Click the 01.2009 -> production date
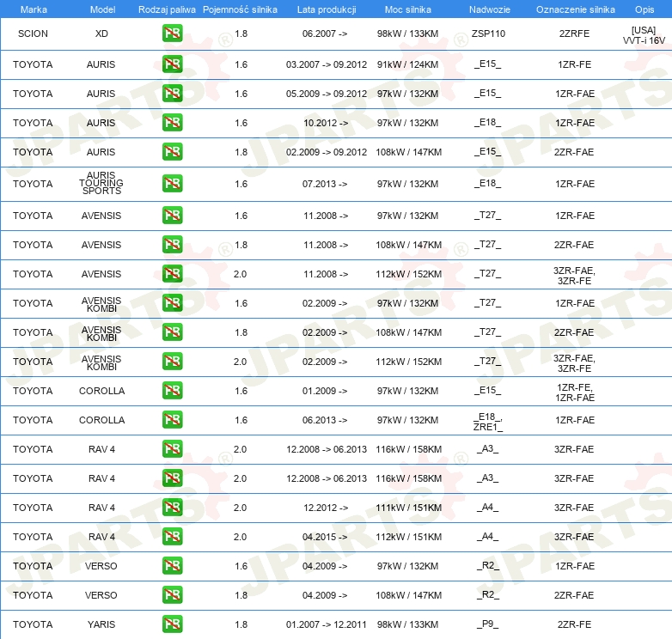672x639 pixels. (x=325, y=391)
